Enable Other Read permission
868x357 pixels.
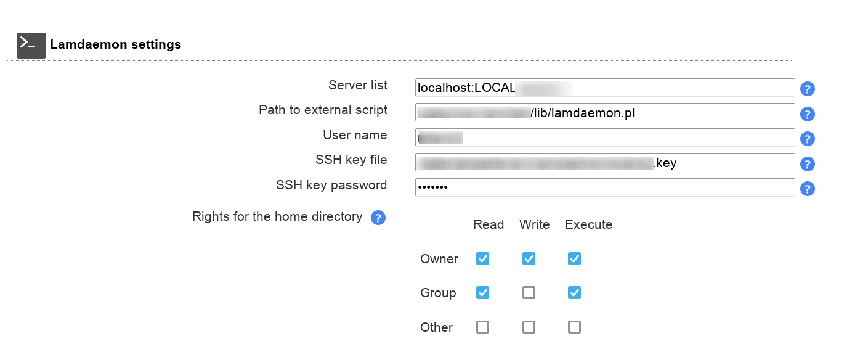[x=482, y=327]
